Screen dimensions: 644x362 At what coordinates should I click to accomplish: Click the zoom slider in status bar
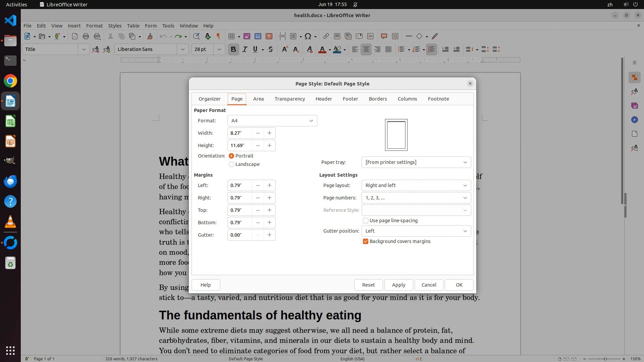coord(605,359)
